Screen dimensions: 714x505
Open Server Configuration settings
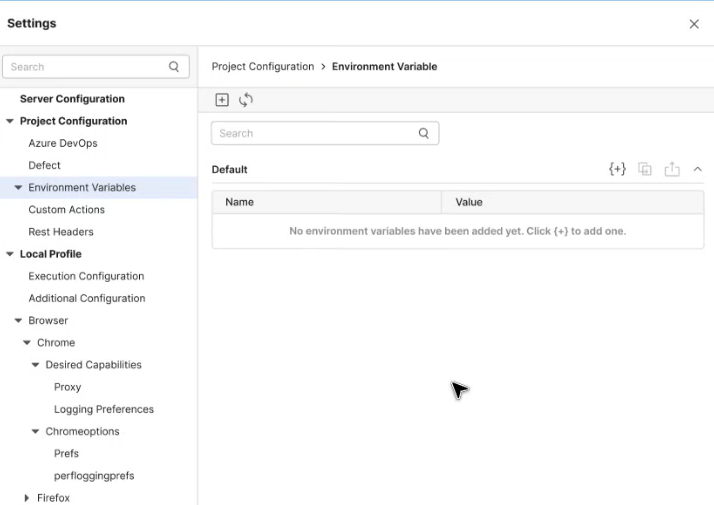point(72,99)
